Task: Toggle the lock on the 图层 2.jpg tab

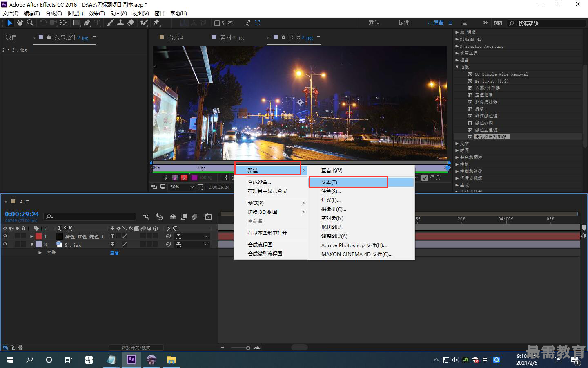Action: [x=284, y=37]
